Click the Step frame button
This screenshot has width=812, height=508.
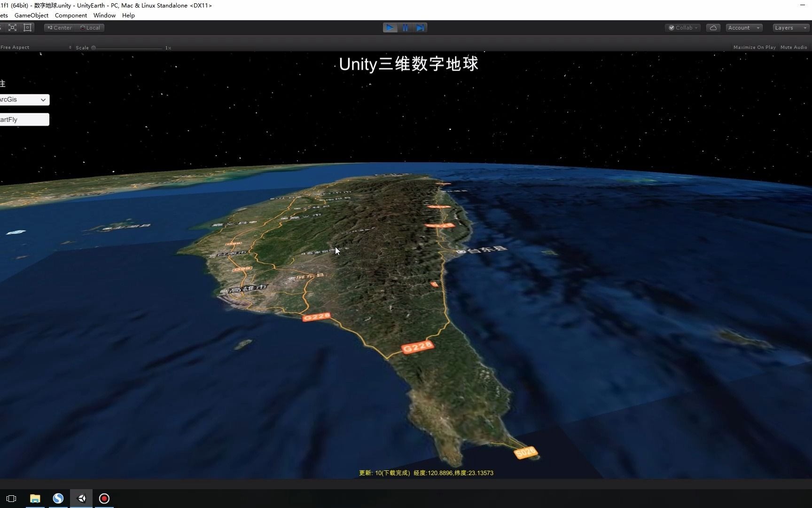(420, 28)
